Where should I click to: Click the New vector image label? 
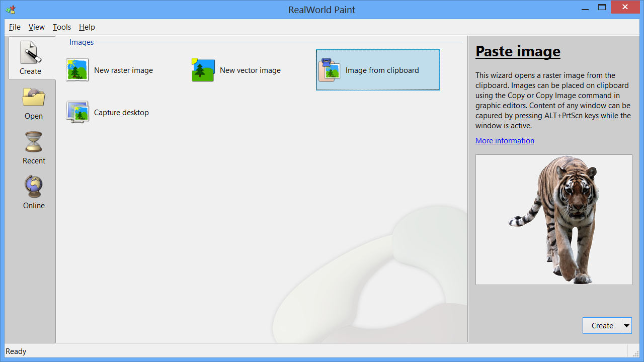point(250,70)
